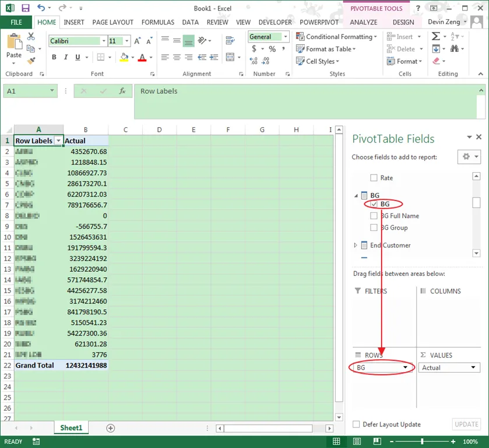Viewport: 489px width, 448px height.
Task: Click the AutoSum sigma icon
Action: pyautogui.click(x=436, y=37)
